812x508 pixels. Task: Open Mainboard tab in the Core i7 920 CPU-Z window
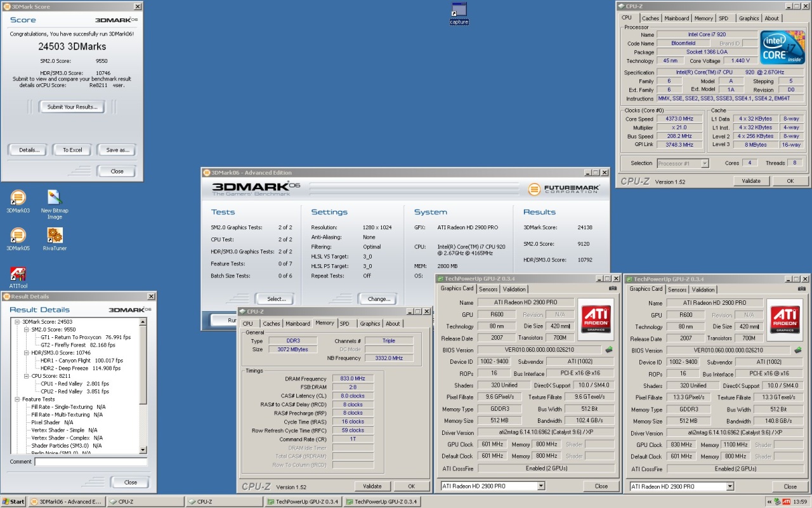pos(676,18)
